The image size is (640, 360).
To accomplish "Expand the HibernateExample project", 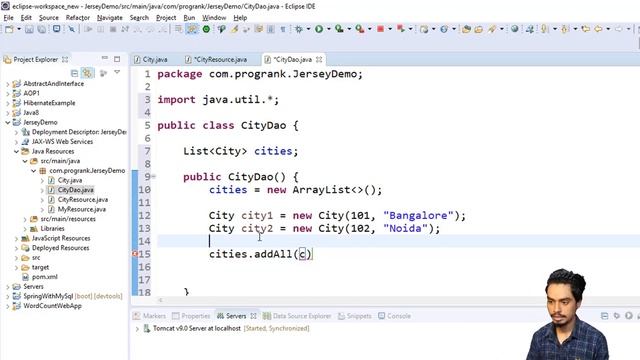I will (7, 103).
